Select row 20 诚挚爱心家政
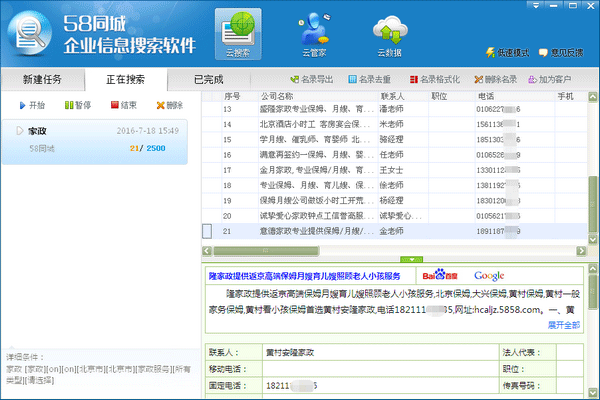The width and height of the screenshot is (600, 400). [317, 216]
